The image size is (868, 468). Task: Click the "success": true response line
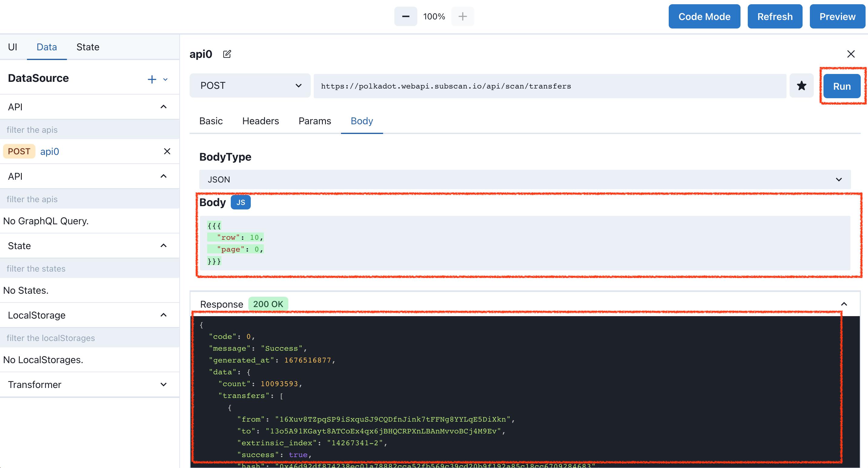(275, 455)
